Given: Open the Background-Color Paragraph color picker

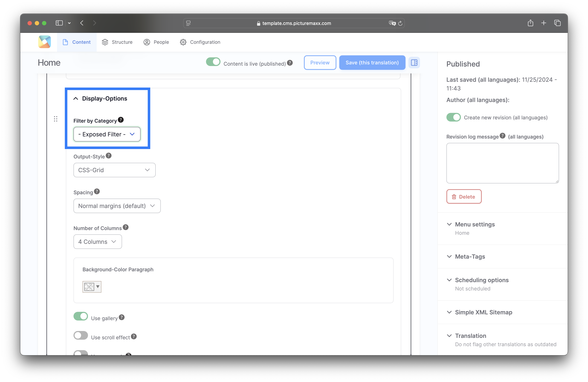Looking at the screenshot, I should pos(92,287).
